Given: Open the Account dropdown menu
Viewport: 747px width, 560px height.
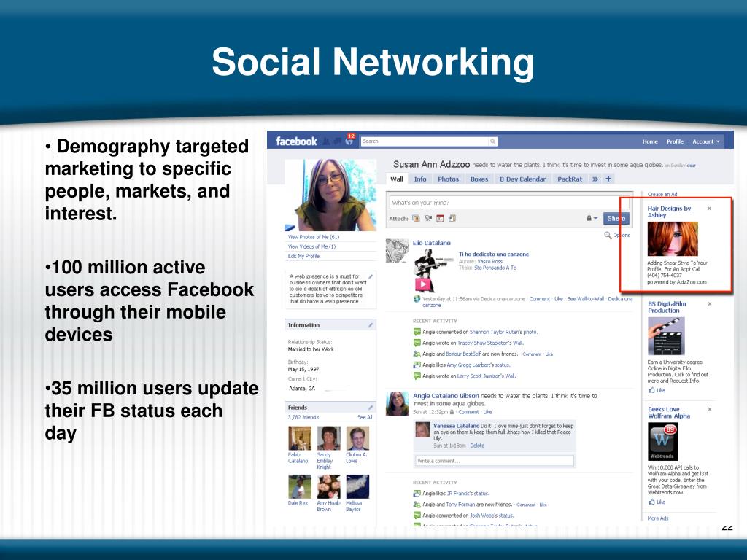Looking at the screenshot, I should tap(706, 141).
